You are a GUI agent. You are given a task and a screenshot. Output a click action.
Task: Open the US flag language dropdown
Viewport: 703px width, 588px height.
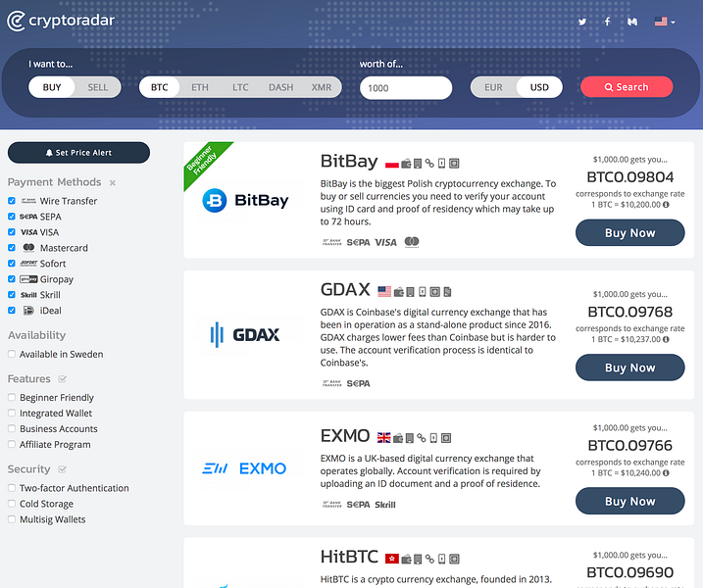pos(665,21)
